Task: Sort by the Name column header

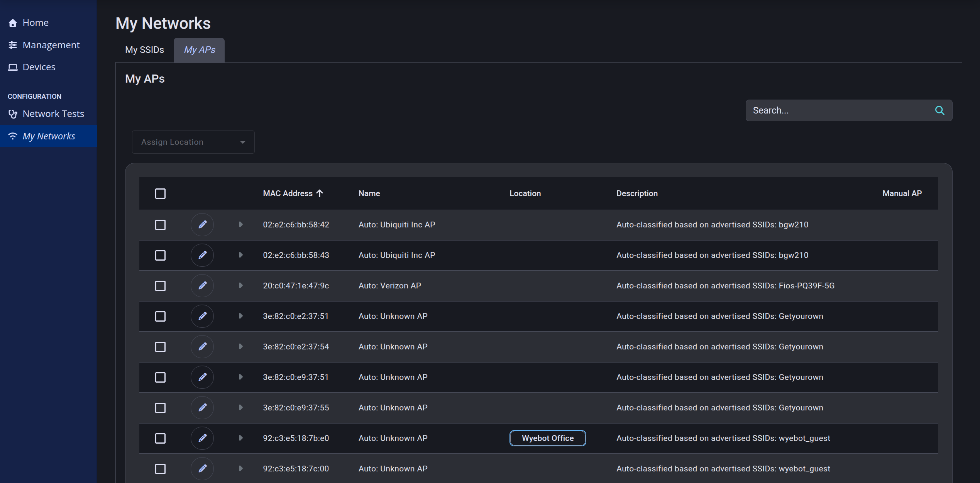Action: pyautogui.click(x=369, y=193)
